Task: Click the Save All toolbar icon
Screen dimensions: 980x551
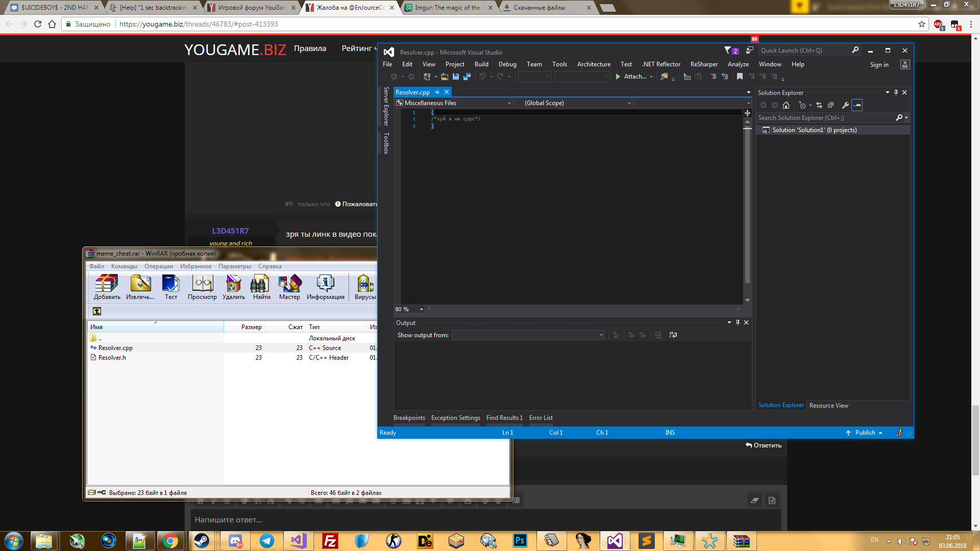Action: click(467, 77)
